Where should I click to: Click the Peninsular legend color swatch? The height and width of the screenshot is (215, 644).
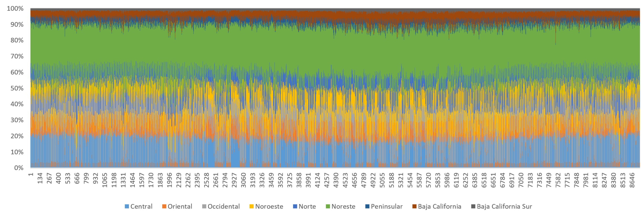[x=367, y=207]
